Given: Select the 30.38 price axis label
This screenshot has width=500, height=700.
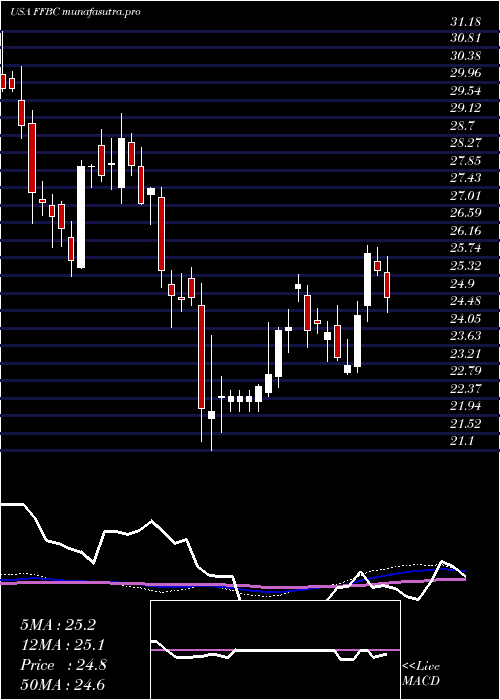Looking at the screenshot, I should click(465, 56).
